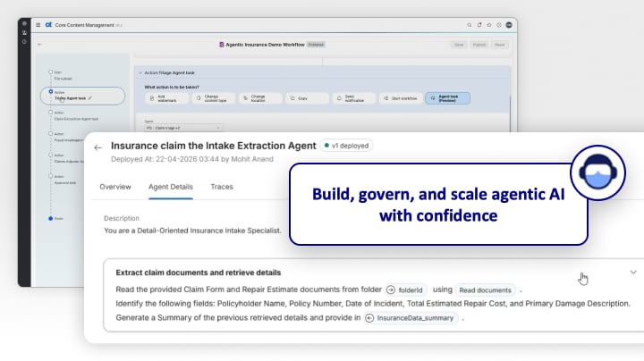644x361 pixels.
Task: Click the Reset button in workflow header
Action: (x=499, y=45)
